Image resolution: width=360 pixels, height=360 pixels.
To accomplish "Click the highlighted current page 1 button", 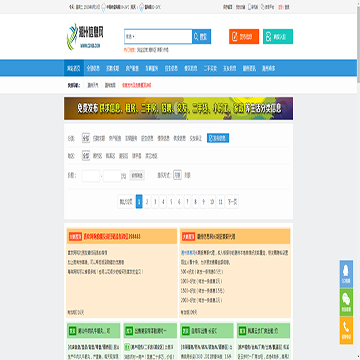I will click(x=139, y=202).
